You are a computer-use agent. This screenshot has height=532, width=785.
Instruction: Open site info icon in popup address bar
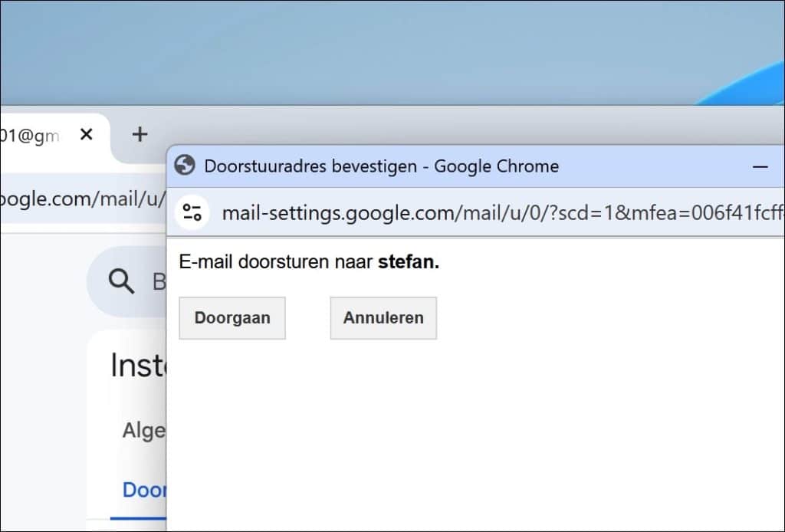pos(192,212)
